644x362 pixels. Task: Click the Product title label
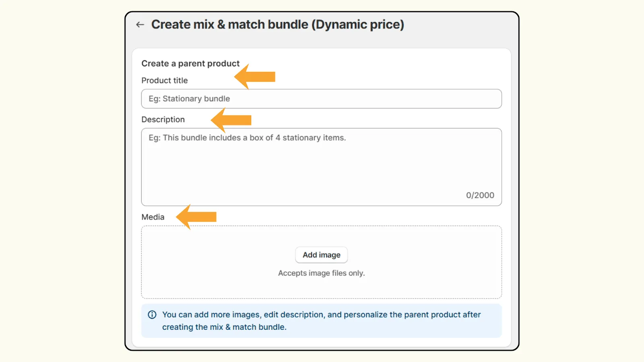click(164, 80)
